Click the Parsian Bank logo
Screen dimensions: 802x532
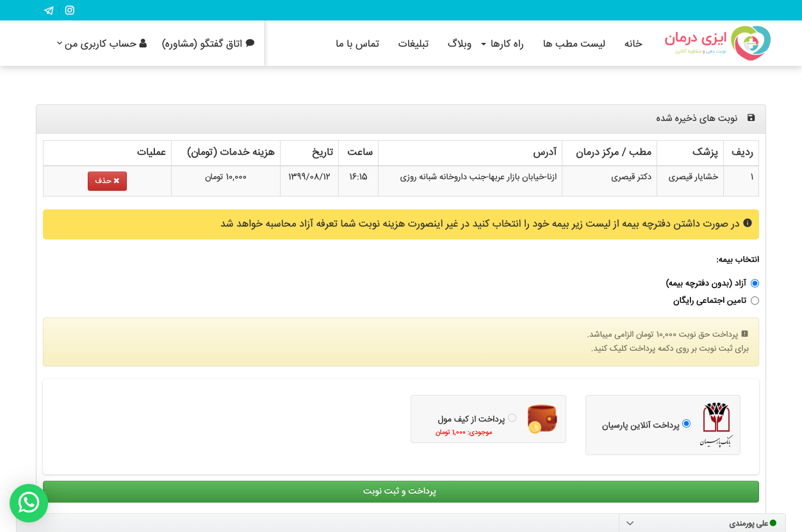pos(716,424)
